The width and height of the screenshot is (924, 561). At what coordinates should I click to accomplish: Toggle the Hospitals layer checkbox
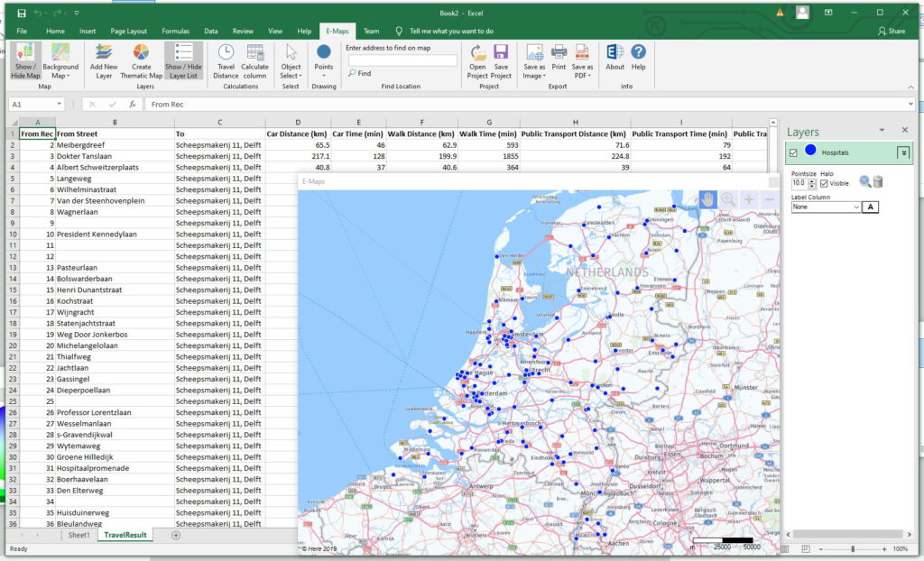[793, 153]
